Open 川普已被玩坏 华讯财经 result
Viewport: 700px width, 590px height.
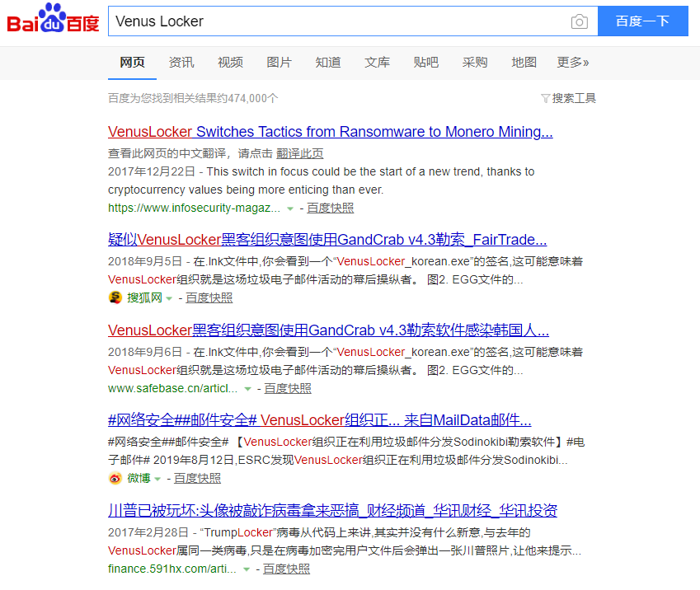tap(332, 511)
